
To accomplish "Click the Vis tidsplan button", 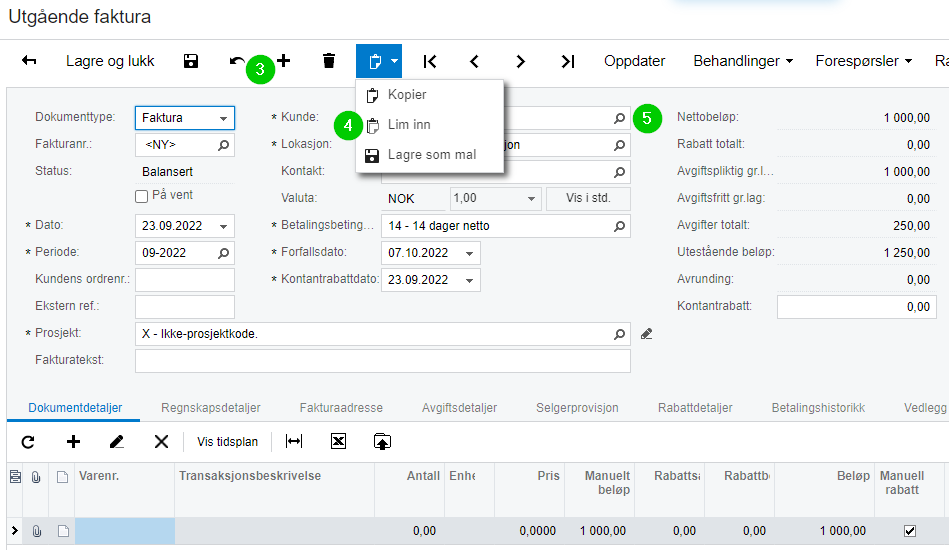I will click(228, 442).
